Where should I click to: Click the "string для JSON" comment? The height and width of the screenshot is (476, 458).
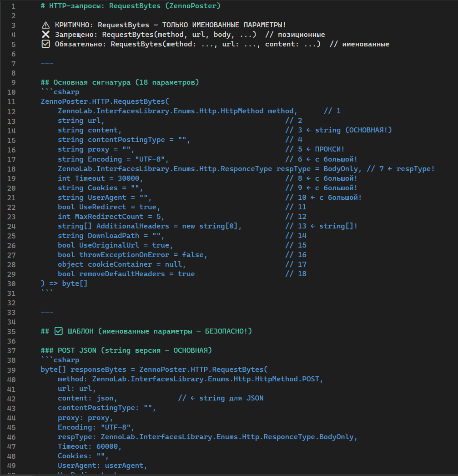(231, 398)
